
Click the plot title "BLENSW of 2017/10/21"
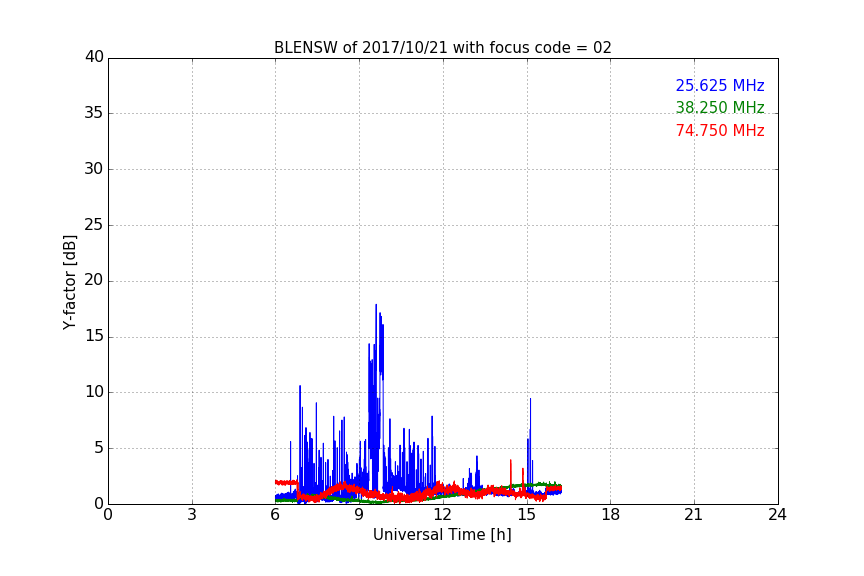click(x=442, y=48)
